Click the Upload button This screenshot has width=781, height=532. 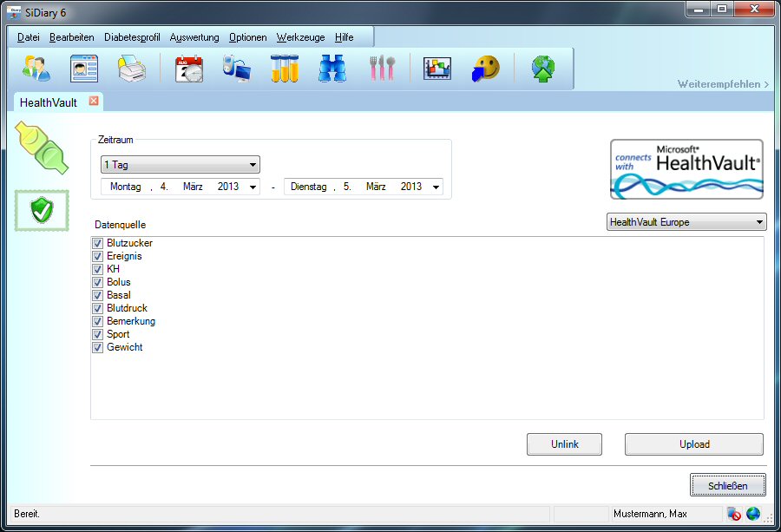[694, 443]
